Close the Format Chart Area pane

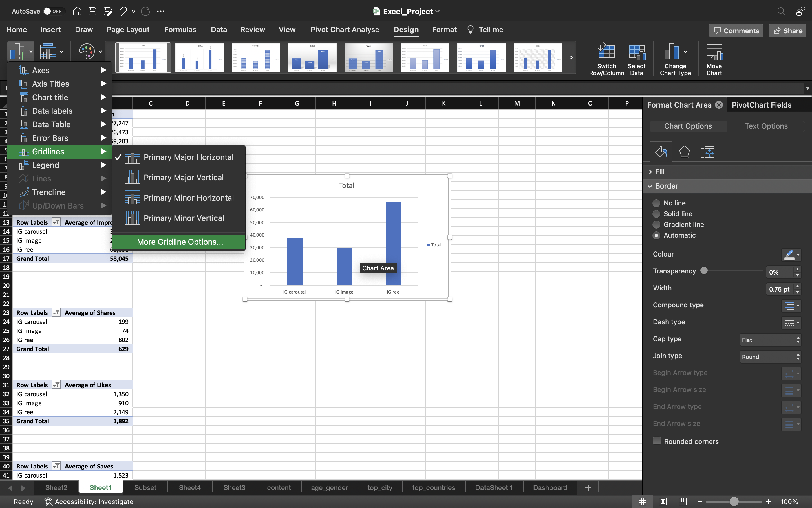[719, 105]
